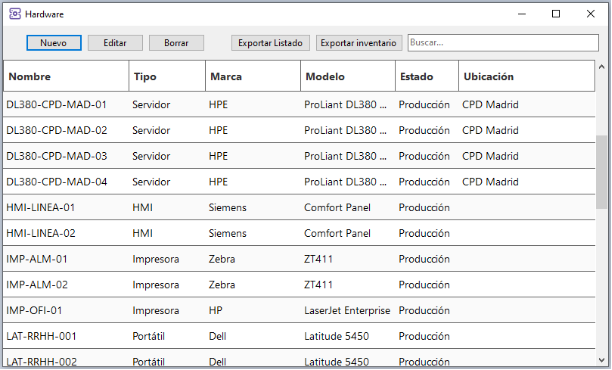Select row DL380-CPD-MAD-02

[299, 130]
